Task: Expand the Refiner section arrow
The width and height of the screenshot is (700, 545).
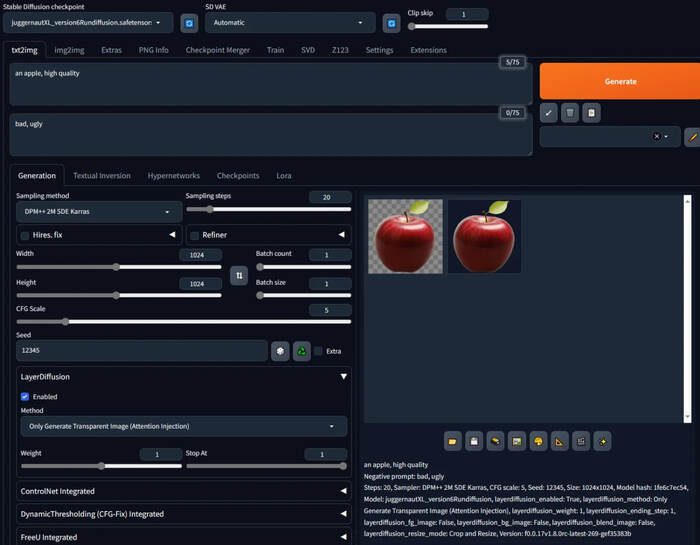Action: click(342, 234)
